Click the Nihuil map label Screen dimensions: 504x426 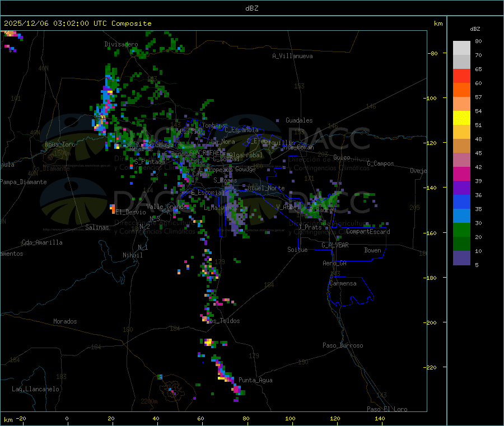tap(132, 255)
